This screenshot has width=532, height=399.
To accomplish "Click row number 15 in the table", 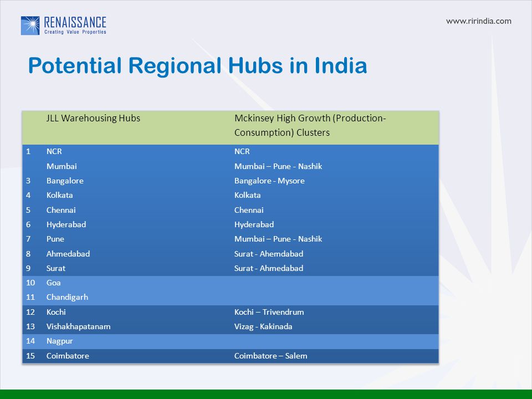I will 30,356.
